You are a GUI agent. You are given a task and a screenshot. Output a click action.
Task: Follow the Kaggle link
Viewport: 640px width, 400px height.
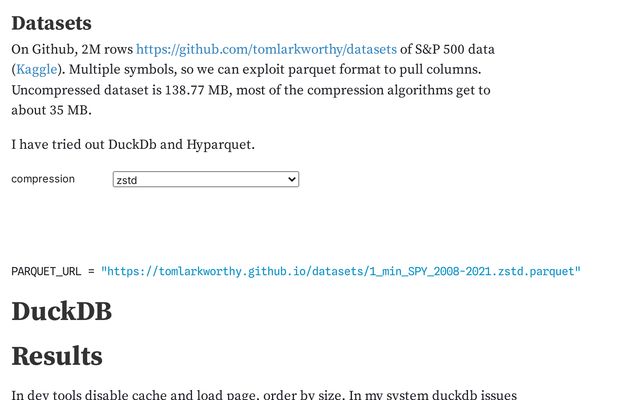click(x=36, y=70)
